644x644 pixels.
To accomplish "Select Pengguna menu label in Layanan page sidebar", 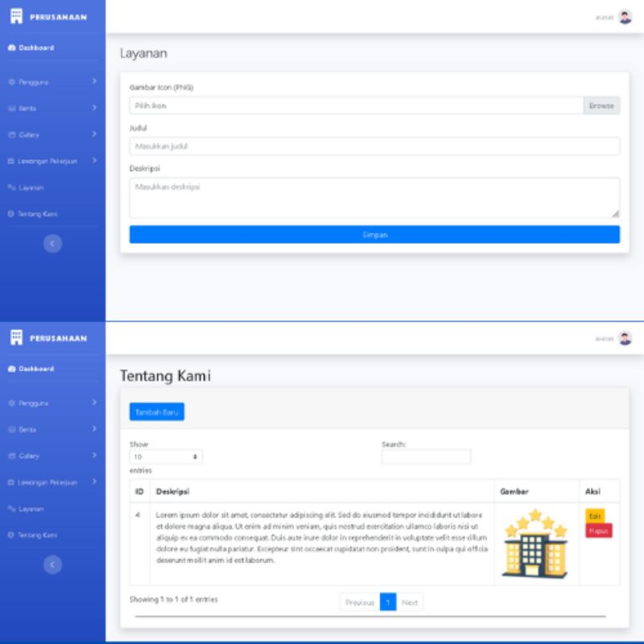I will click(x=33, y=82).
